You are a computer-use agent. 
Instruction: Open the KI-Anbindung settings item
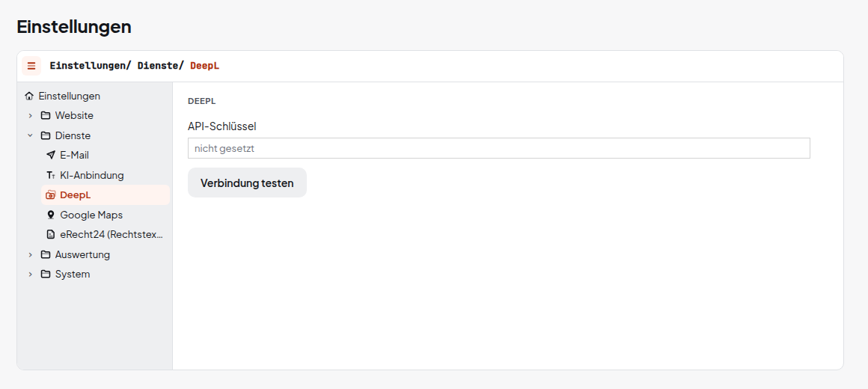tap(106, 175)
